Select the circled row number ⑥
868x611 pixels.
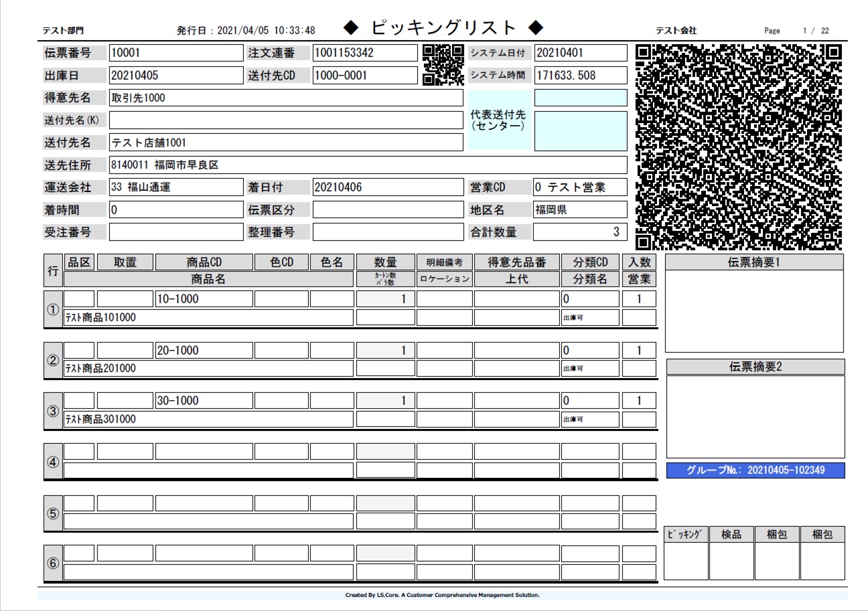[x=53, y=563]
